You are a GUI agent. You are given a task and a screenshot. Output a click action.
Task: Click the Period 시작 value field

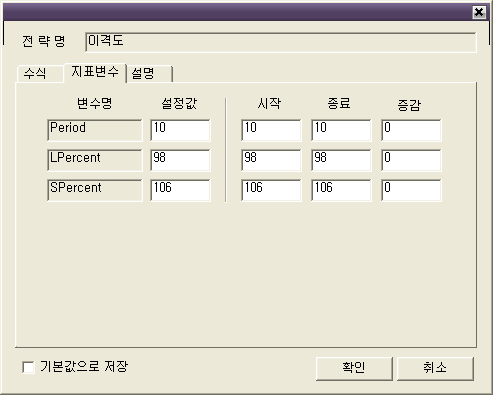[271, 130]
